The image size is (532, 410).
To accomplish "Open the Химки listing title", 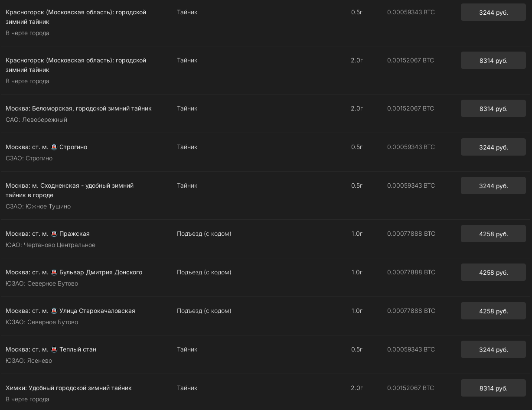I will pyautogui.click(x=69, y=388).
